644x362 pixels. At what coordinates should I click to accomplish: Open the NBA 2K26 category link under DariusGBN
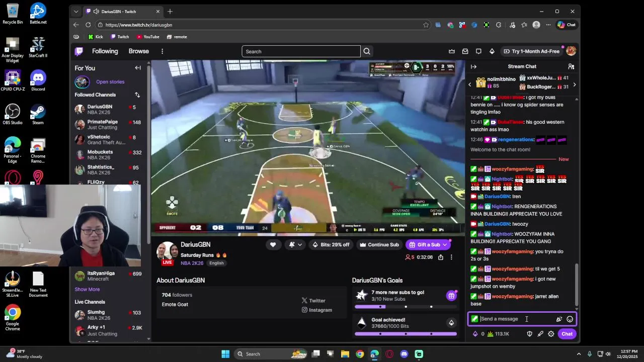(192, 263)
